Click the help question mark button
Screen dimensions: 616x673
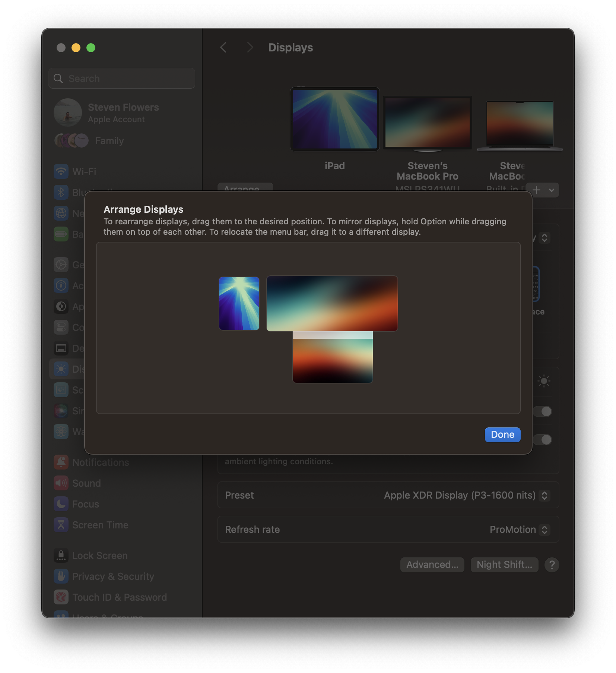pyautogui.click(x=552, y=565)
